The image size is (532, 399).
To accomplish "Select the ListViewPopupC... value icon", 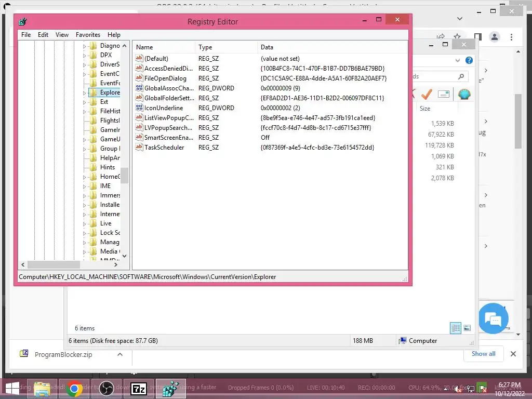I will (x=139, y=117).
